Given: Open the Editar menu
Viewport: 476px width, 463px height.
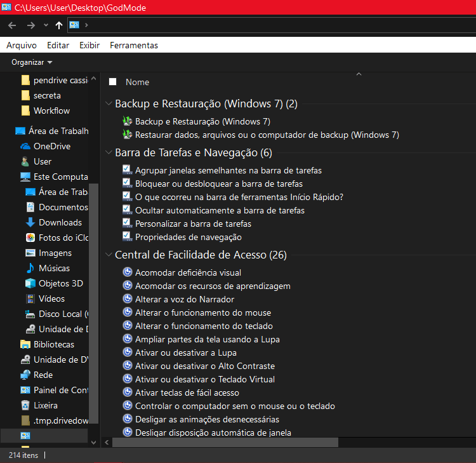Looking at the screenshot, I should click(58, 45).
